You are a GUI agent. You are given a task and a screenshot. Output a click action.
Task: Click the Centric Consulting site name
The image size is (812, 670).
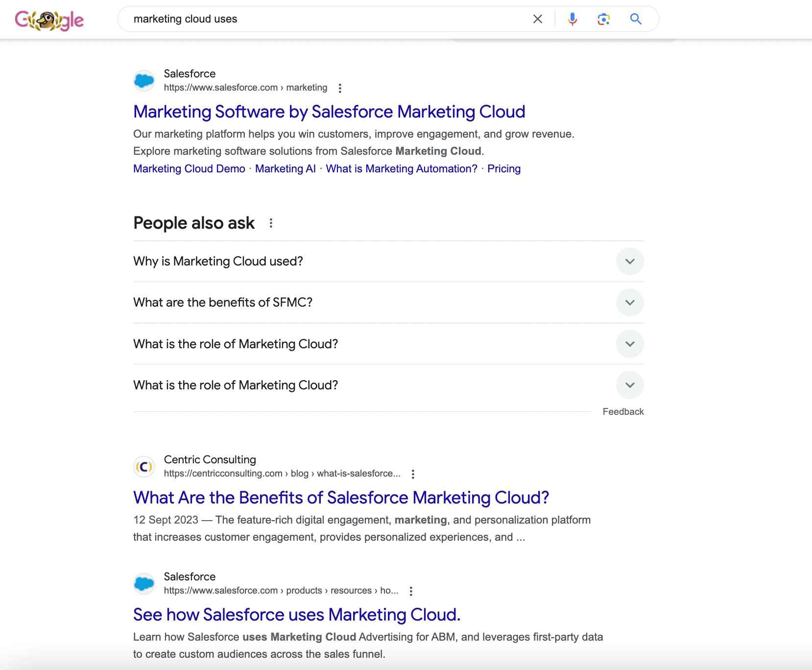(210, 459)
